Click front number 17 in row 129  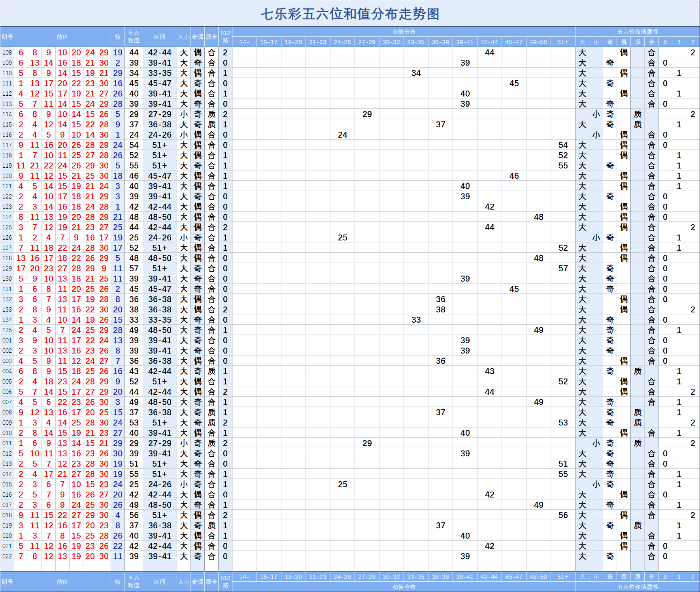coord(21,269)
